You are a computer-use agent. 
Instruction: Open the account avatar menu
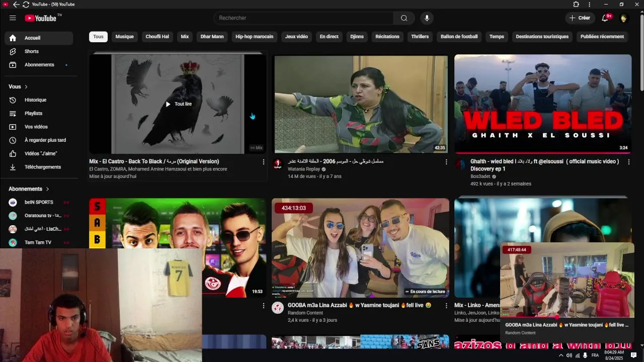(624, 18)
